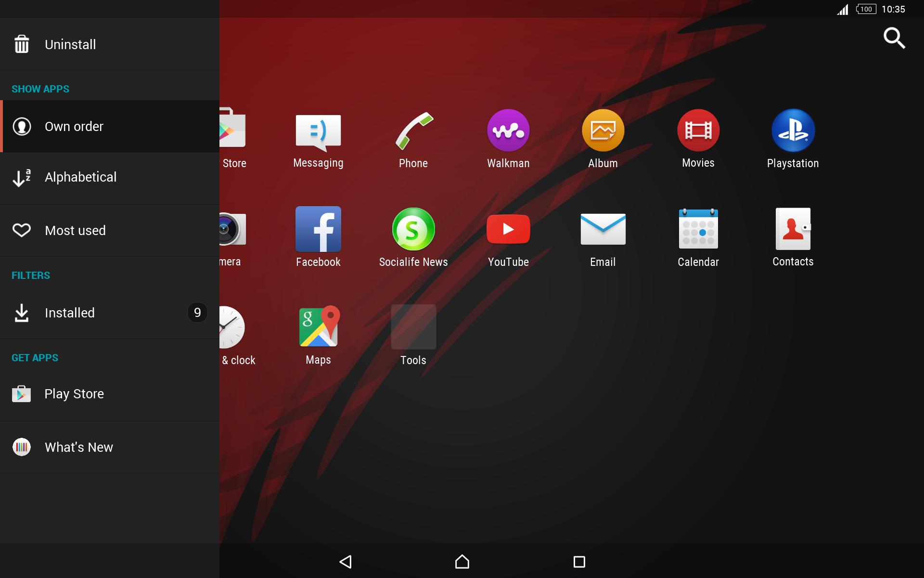
Task: Tap the recent apps square button
Action: click(x=579, y=562)
